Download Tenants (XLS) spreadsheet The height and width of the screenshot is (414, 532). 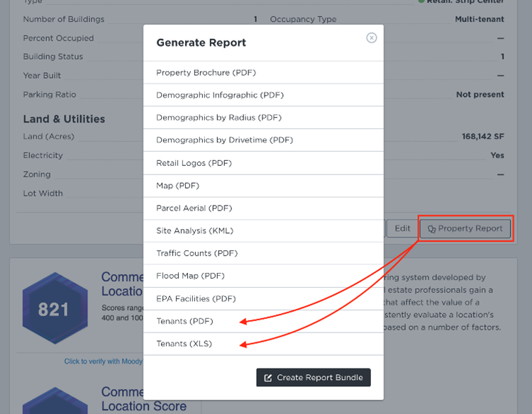point(263,344)
